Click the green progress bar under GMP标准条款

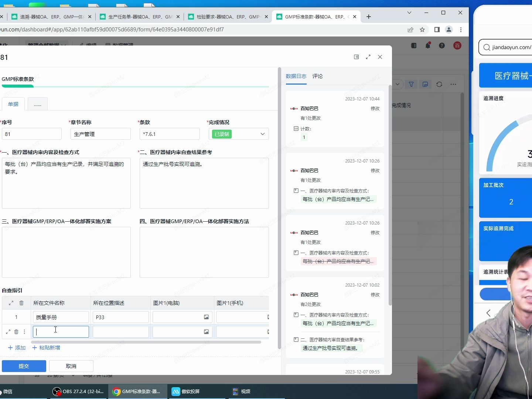point(18,86)
